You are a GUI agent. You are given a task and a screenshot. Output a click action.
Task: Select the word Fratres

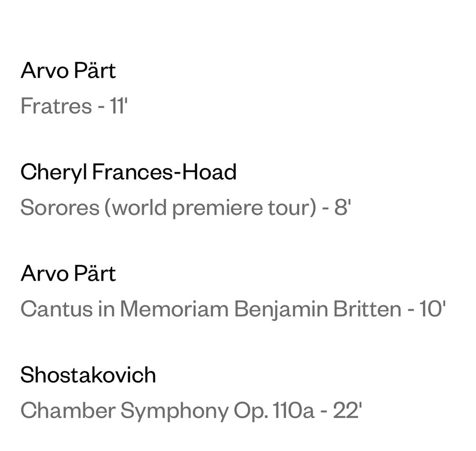[x=56, y=106]
